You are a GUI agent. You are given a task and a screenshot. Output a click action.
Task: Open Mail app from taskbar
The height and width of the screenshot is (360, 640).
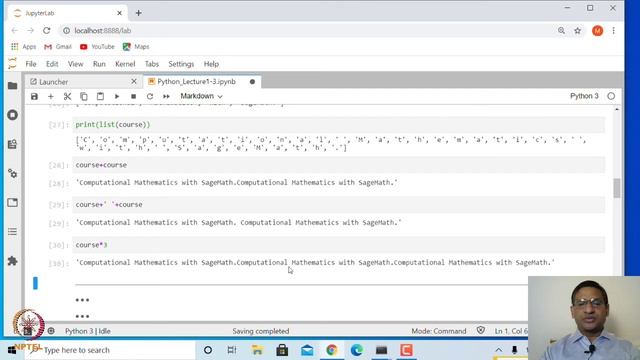click(307, 350)
